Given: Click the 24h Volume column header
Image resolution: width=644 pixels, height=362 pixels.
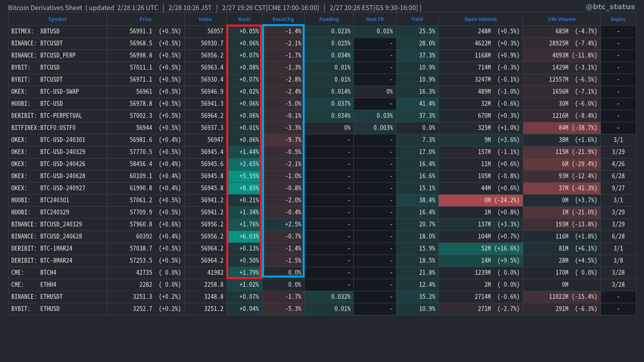Looking at the screenshot, I should (561, 19).
